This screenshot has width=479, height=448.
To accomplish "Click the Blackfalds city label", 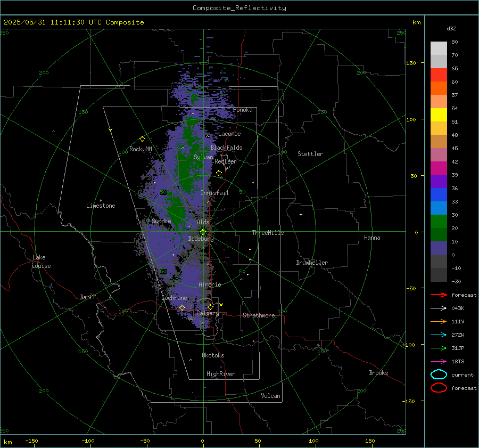I will point(226,148).
